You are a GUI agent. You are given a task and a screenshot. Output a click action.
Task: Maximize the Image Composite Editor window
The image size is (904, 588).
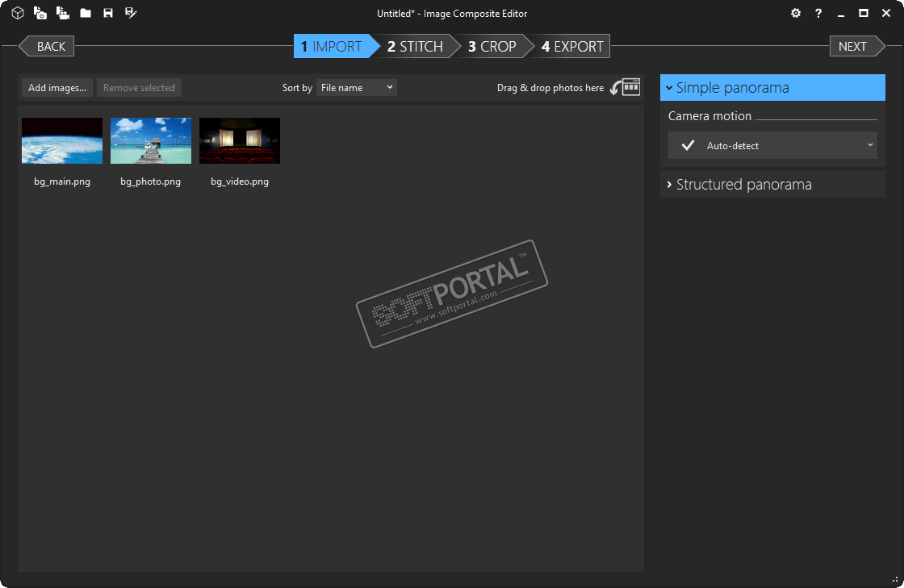[864, 13]
